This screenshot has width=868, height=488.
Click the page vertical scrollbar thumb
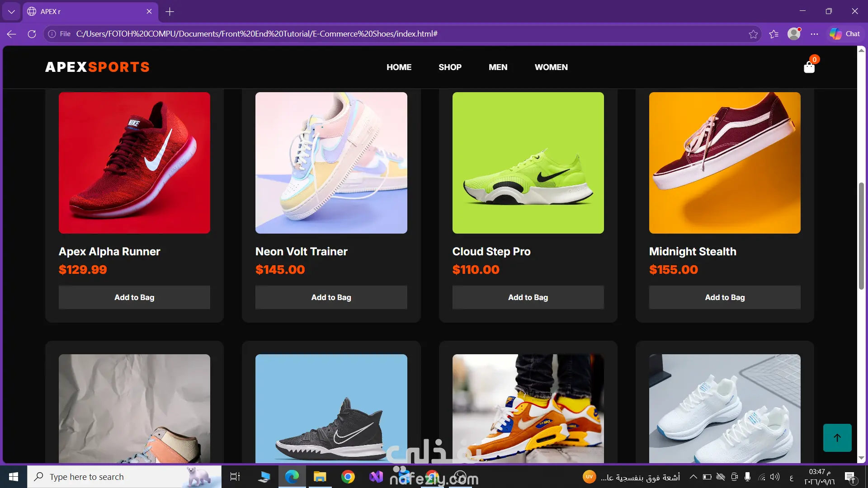coord(861,235)
